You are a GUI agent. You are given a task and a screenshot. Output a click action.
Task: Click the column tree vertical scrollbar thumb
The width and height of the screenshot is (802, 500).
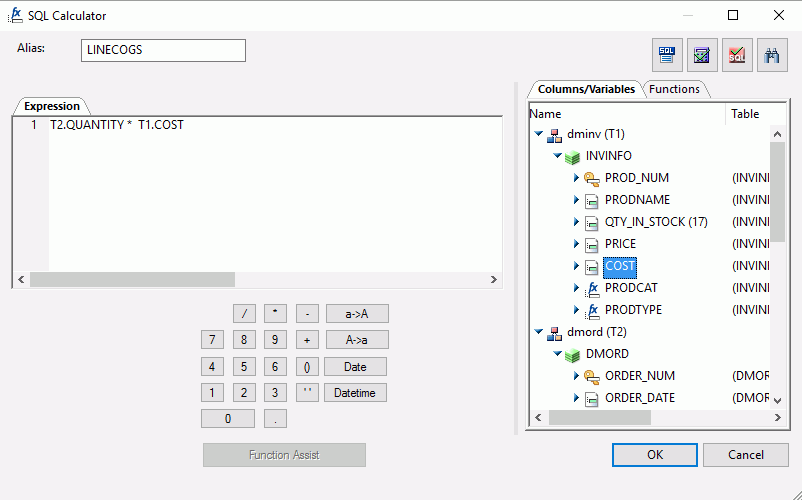pyautogui.click(x=777, y=192)
